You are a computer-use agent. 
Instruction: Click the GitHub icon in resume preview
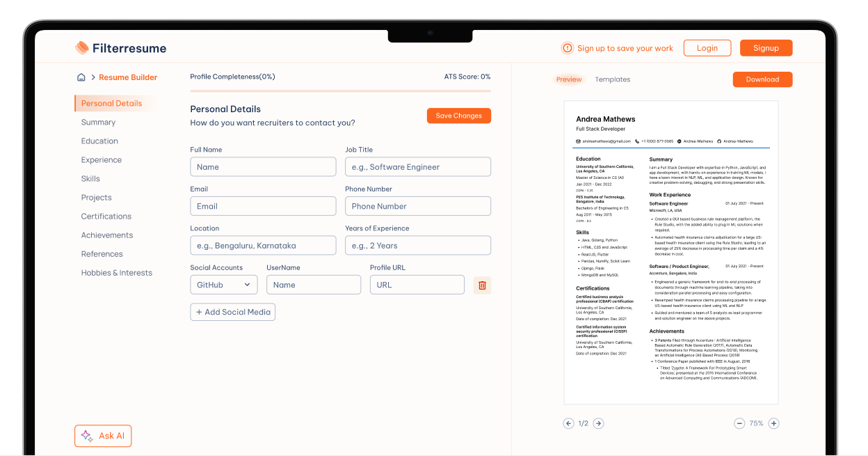pyautogui.click(x=719, y=141)
